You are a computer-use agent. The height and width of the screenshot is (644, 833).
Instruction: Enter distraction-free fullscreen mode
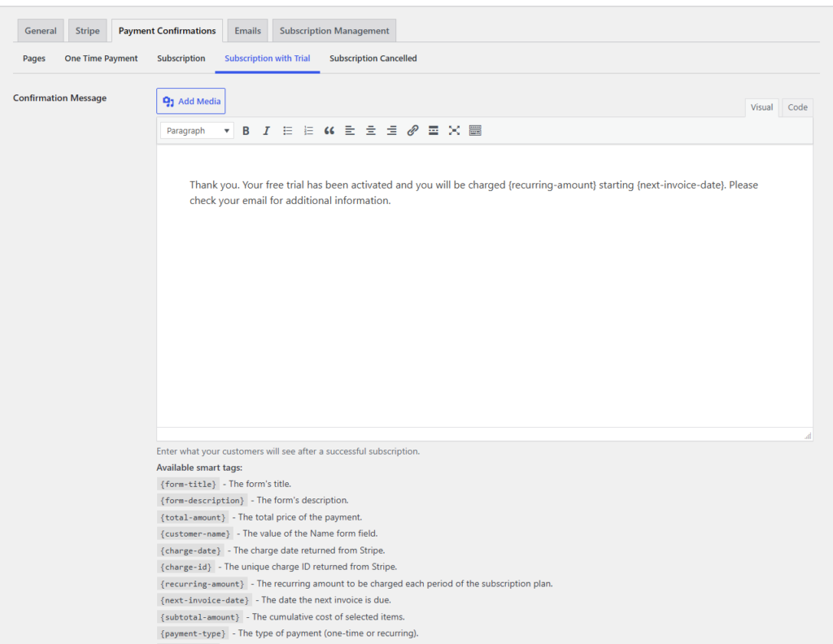click(x=454, y=131)
